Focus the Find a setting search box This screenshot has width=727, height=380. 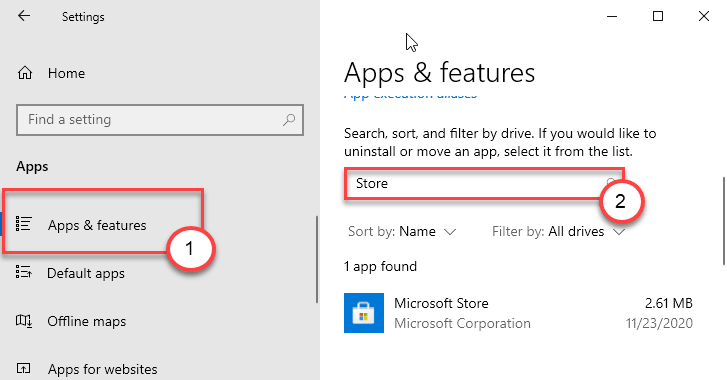pos(160,120)
